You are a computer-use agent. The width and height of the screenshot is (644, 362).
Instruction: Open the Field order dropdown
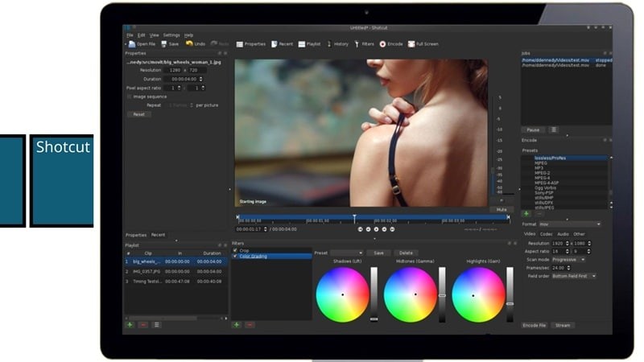[574, 276]
